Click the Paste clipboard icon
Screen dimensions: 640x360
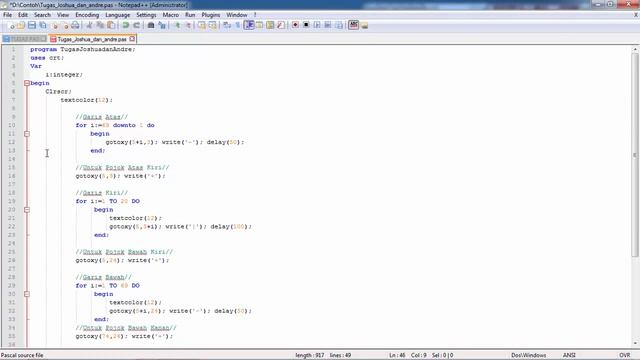(111, 25)
